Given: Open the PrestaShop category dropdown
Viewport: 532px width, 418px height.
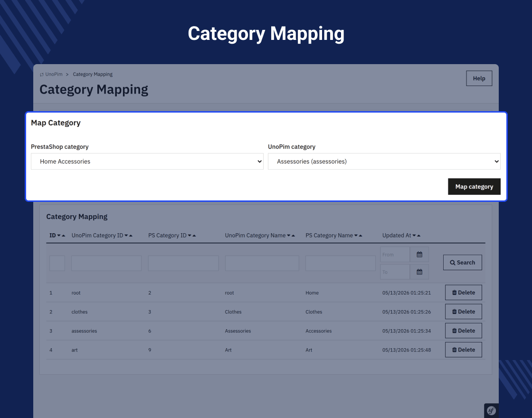Looking at the screenshot, I should click(147, 161).
